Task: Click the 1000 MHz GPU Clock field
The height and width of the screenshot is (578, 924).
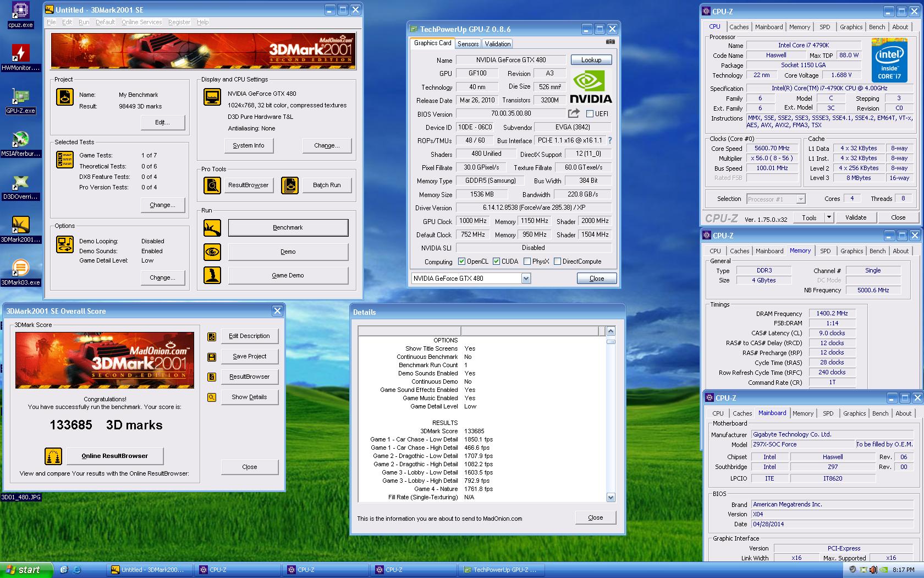Action: coord(473,221)
